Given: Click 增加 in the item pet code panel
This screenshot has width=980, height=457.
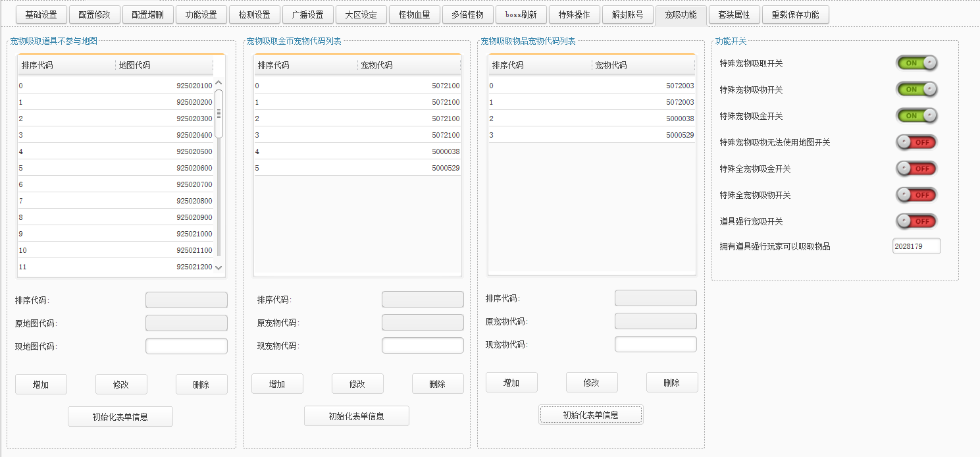Looking at the screenshot, I should [x=511, y=383].
